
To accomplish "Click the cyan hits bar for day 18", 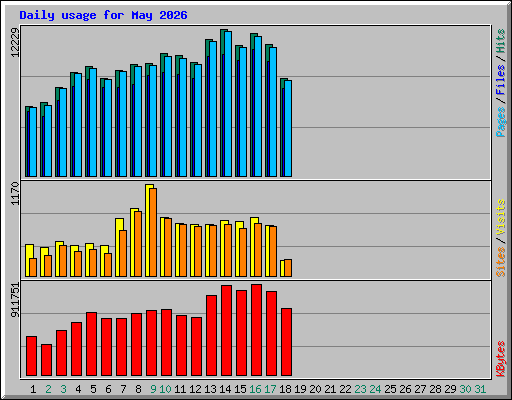I will [x=288, y=128].
